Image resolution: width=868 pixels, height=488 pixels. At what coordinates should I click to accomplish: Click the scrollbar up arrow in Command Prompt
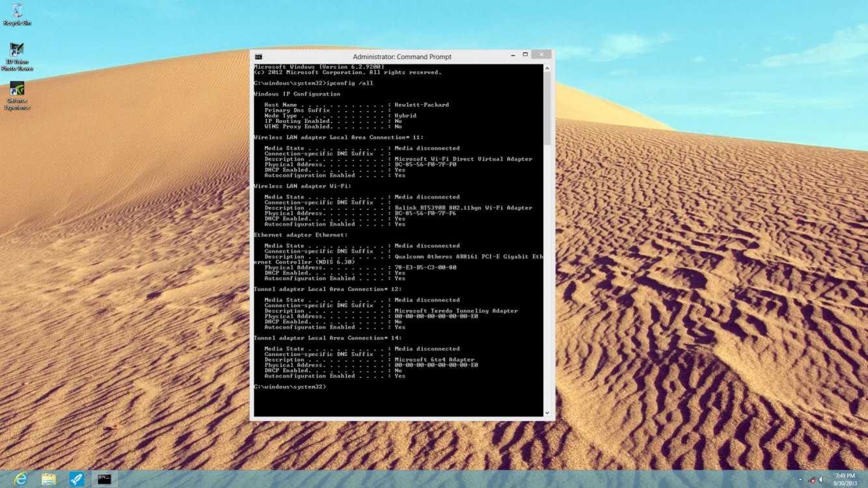pyautogui.click(x=547, y=68)
